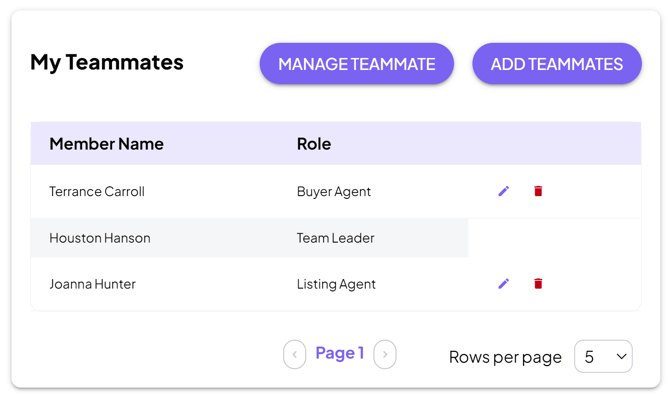Click the ADD TEAMMATES button
670x400 pixels.
557,64
